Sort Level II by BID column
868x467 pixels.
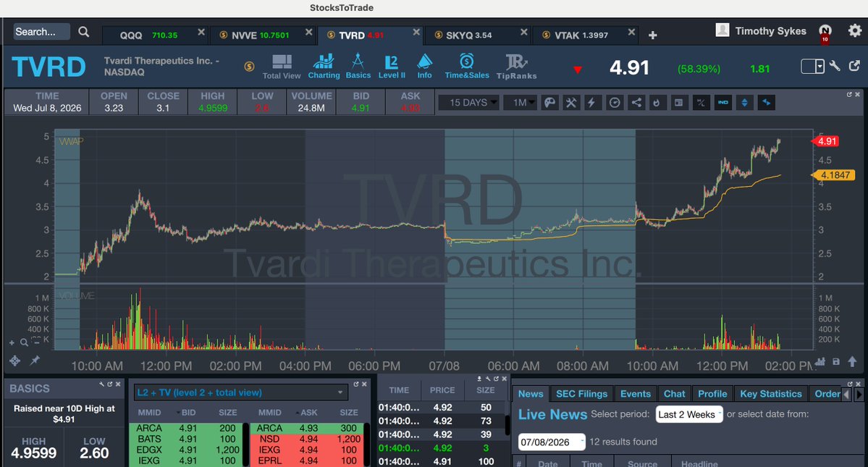[x=188, y=413]
